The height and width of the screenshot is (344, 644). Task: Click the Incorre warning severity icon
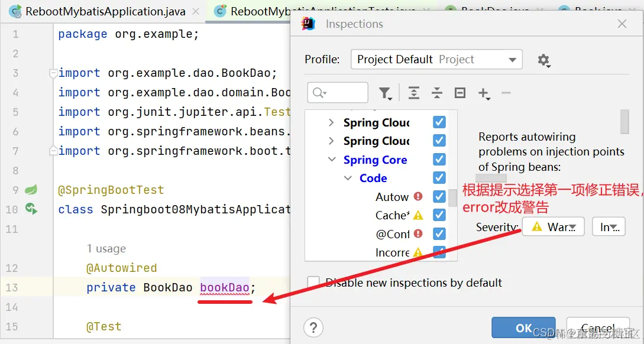(x=418, y=252)
